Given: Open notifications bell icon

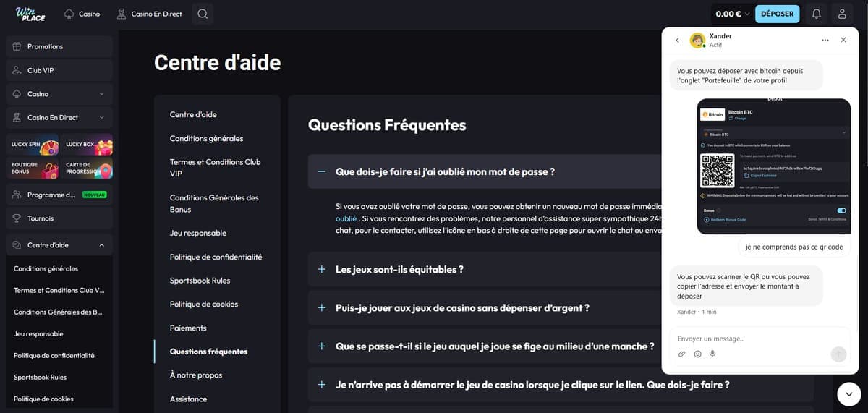Looking at the screenshot, I should click(817, 14).
